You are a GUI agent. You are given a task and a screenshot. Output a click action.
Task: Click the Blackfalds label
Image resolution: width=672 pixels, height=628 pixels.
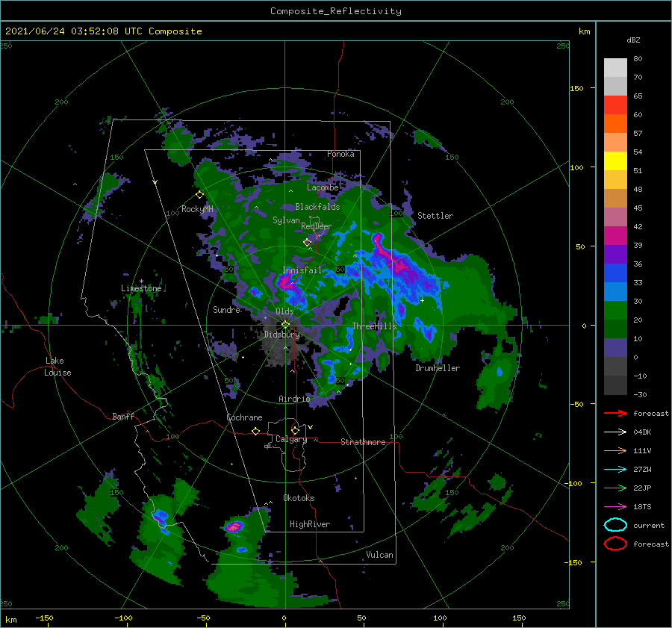(317, 207)
